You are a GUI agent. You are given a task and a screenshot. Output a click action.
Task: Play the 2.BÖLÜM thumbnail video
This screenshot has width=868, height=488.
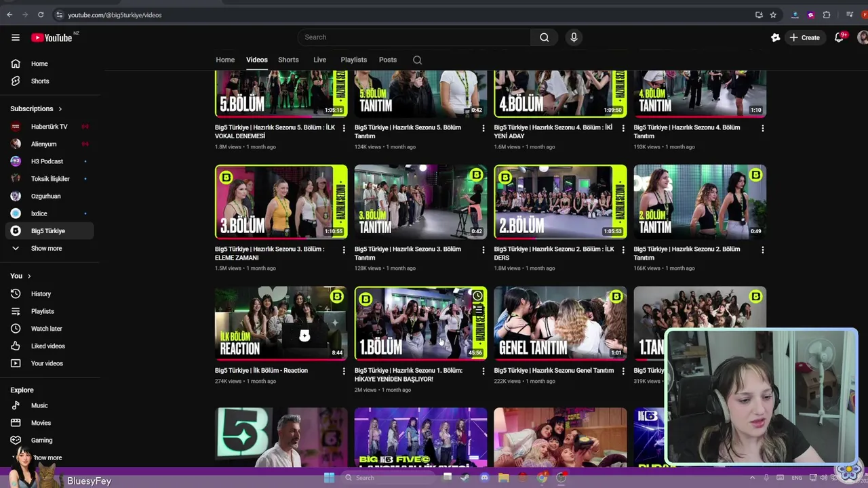click(560, 202)
